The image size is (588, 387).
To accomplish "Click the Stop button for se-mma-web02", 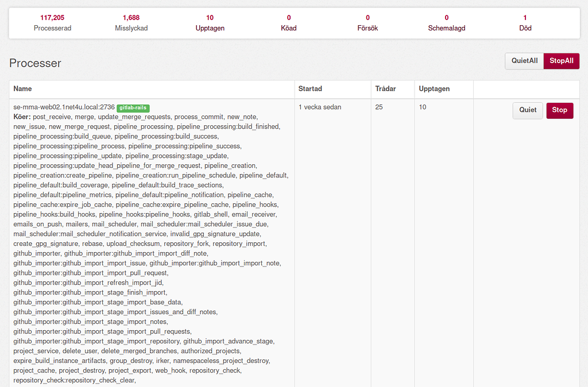I will [x=559, y=110].
